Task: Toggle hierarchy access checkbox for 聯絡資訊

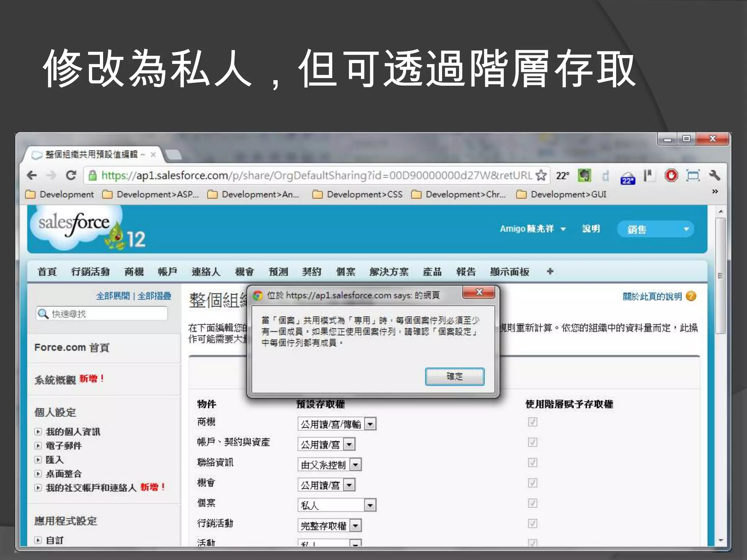Action: pos(533,463)
